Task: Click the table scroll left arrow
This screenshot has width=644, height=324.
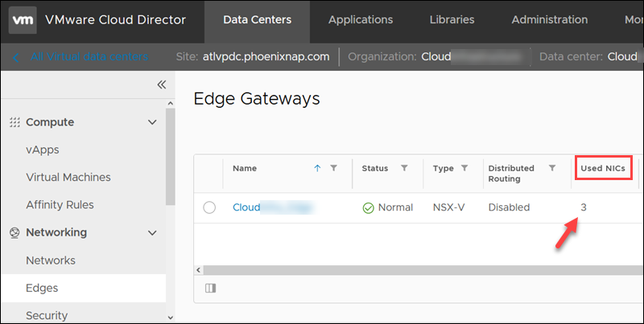Action: coord(198,270)
